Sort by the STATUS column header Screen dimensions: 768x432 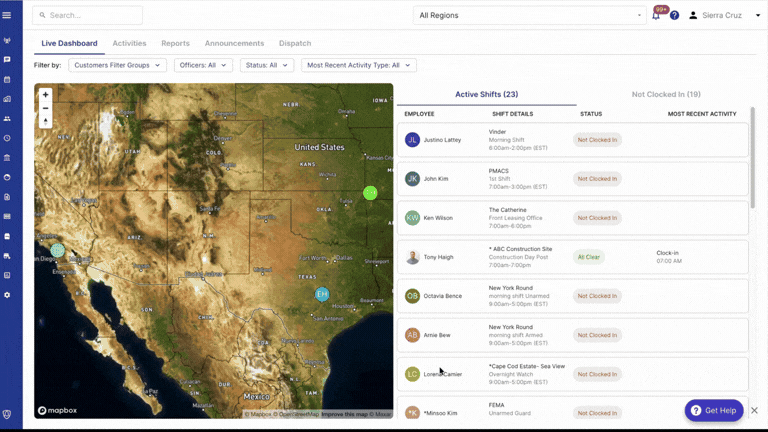pyautogui.click(x=591, y=114)
